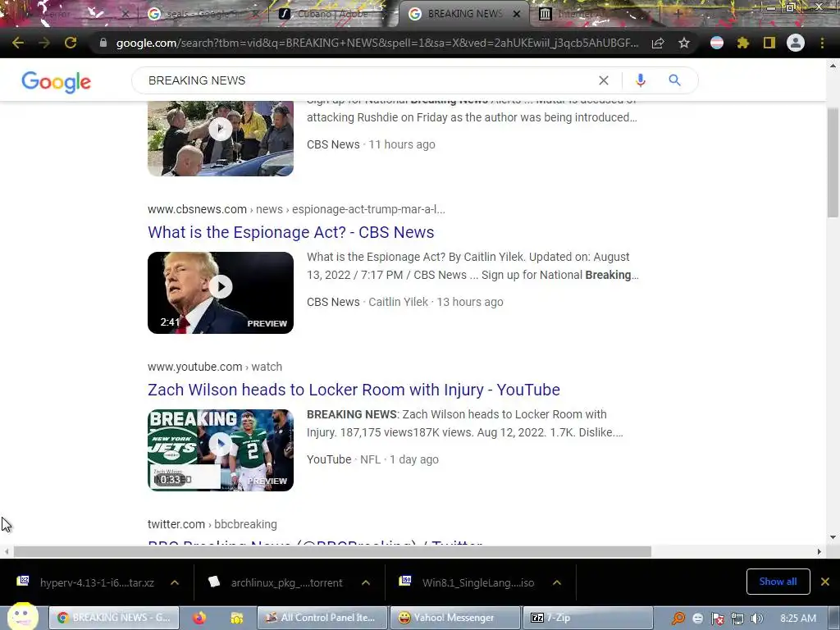Start voice search with the microphone icon
This screenshot has height=630, width=840.
coord(640,80)
